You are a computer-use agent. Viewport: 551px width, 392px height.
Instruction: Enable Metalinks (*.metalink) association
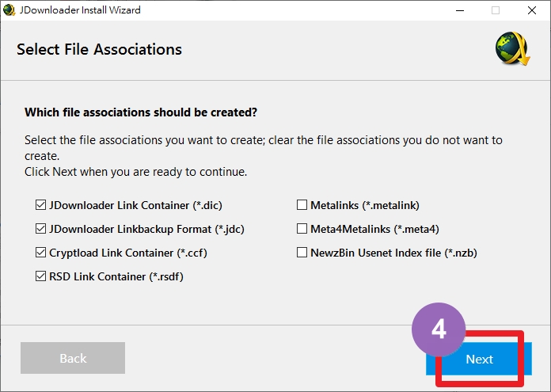[302, 204]
